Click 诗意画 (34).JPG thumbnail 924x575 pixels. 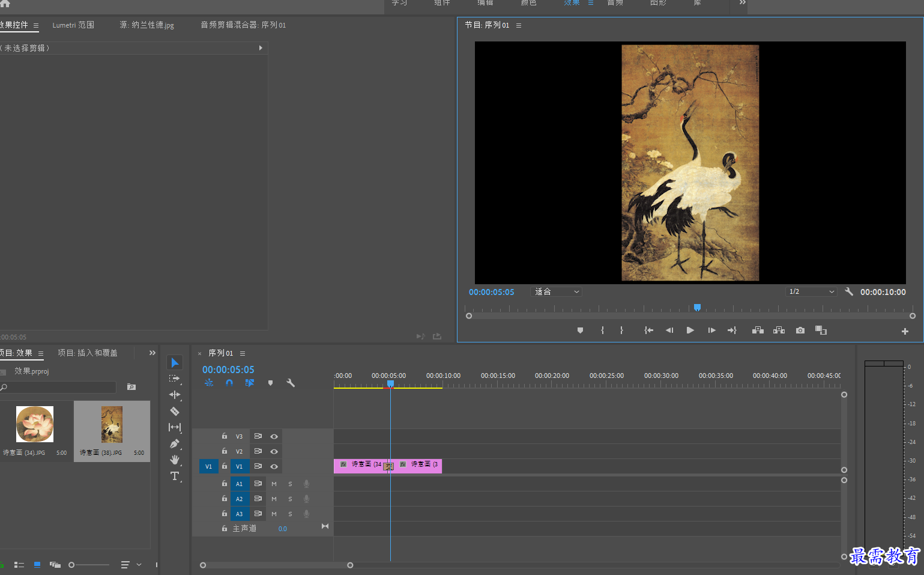[35, 424]
